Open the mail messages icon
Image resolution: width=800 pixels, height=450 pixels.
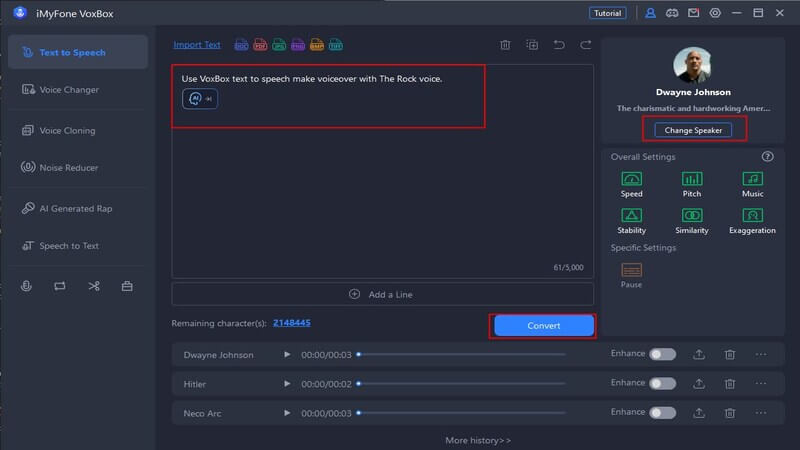[693, 13]
